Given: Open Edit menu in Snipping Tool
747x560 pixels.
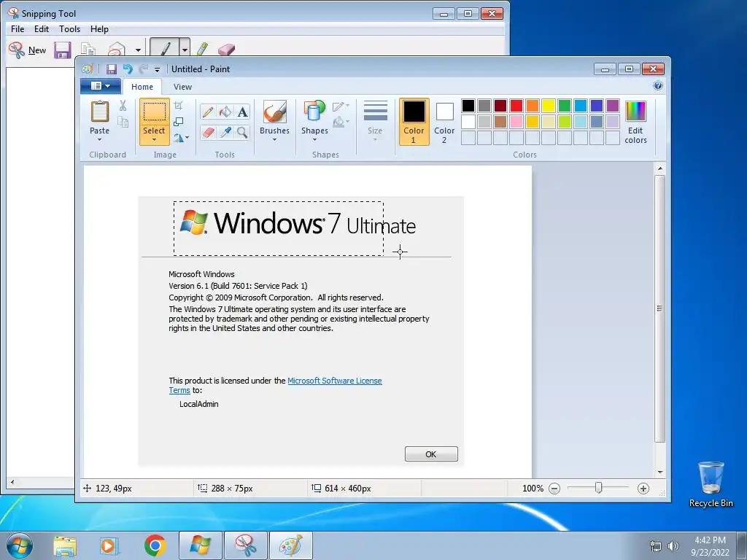Looking at the screenshot, I should pyautogui.click(x=42, y=29).
